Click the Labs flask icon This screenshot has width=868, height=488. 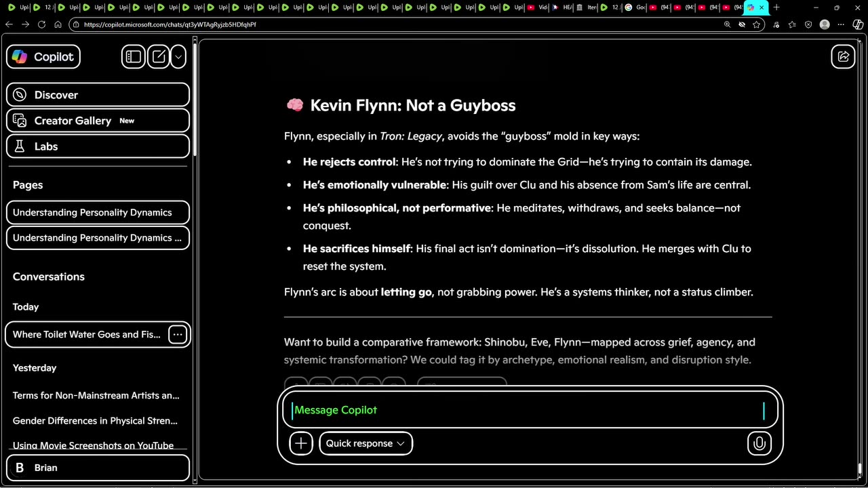tap(20, 146)
